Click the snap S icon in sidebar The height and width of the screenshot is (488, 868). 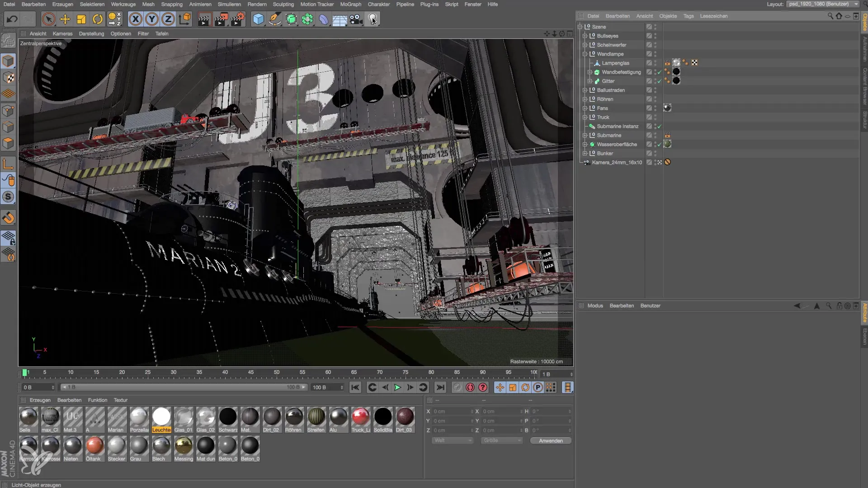coord(9,197)
